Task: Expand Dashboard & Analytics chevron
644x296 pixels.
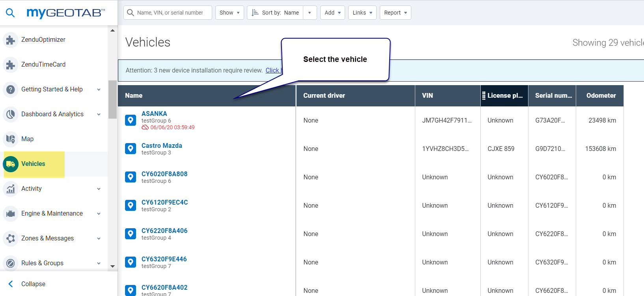Action: point(99,114)
